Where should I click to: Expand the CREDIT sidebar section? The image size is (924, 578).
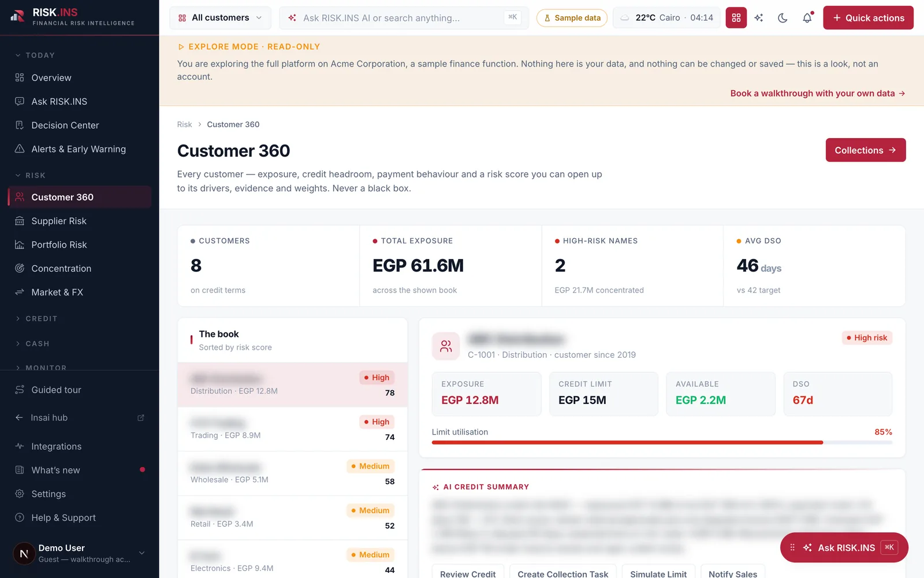[36, 318]
